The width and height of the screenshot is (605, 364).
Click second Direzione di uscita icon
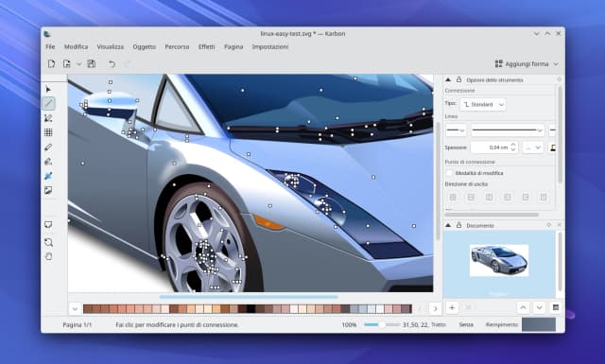pyautogui.click(x=471, y=198)
